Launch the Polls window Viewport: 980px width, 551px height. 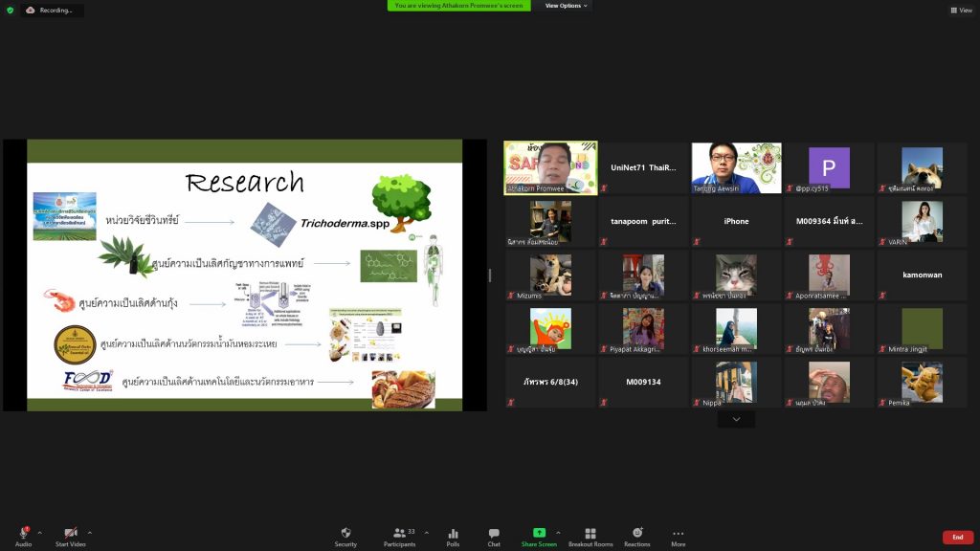[x=453, y=536]
